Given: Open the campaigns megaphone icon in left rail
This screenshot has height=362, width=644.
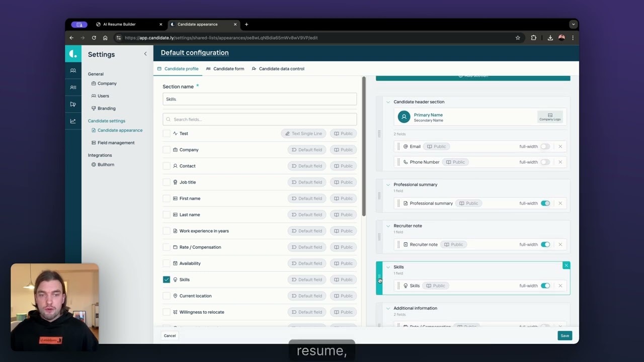Looking at the screenshot, I should click(73, 104).
